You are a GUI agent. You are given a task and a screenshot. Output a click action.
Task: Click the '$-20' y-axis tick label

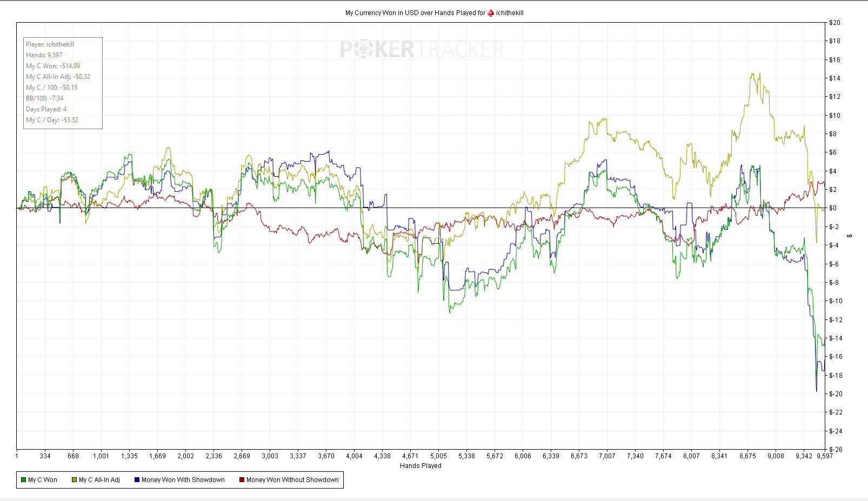click(x=836, y=394)
